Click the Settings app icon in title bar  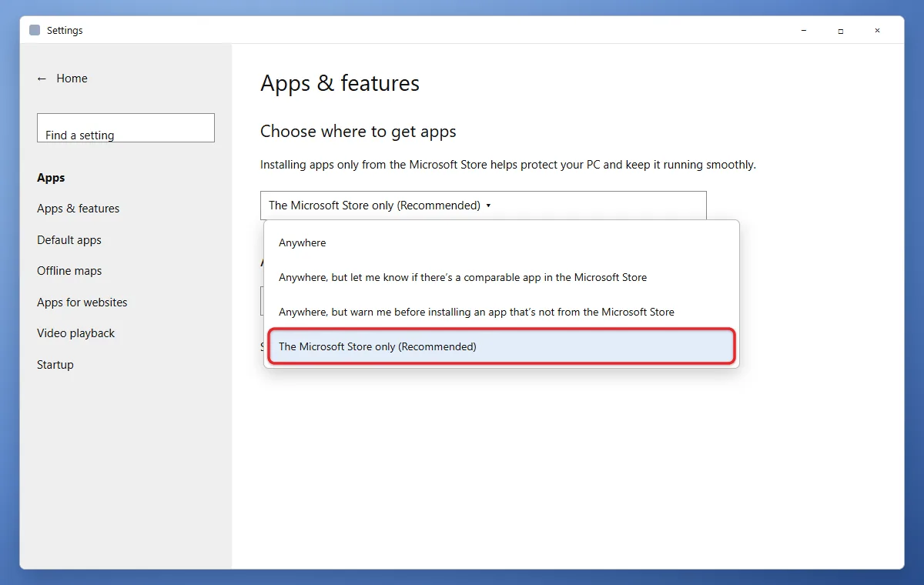[35, 31]
